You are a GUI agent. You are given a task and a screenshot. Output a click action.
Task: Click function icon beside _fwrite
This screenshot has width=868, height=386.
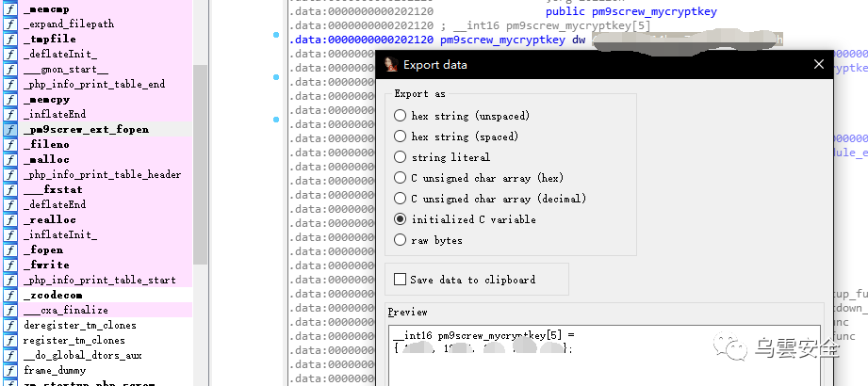click(x=10, y=265)
